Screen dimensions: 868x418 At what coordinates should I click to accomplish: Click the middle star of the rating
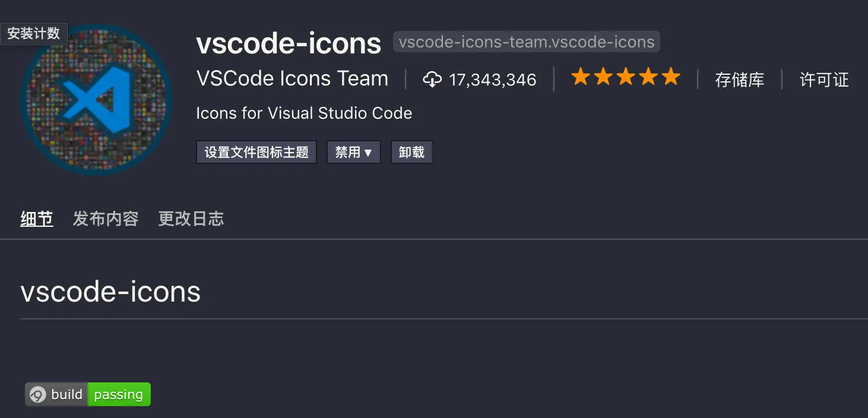tap(625, 76)
